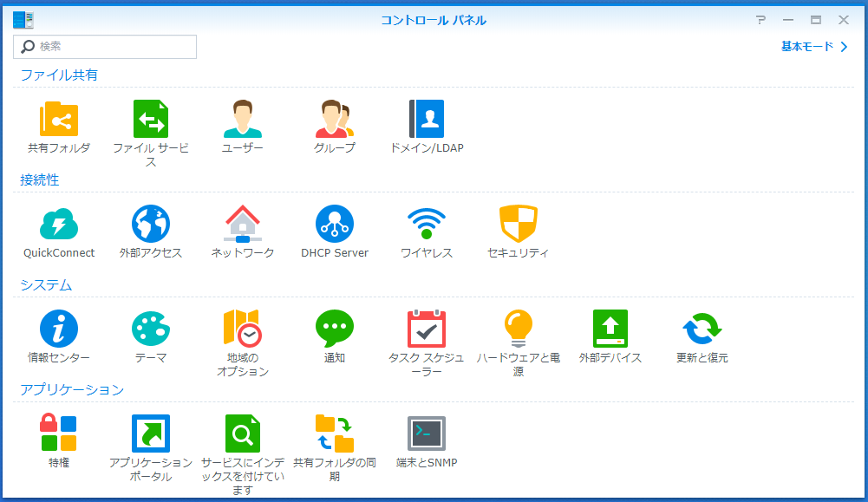This screenshot has height=502, width=868.
Task: Open the グループ management icon
Action: click(335, 120)
